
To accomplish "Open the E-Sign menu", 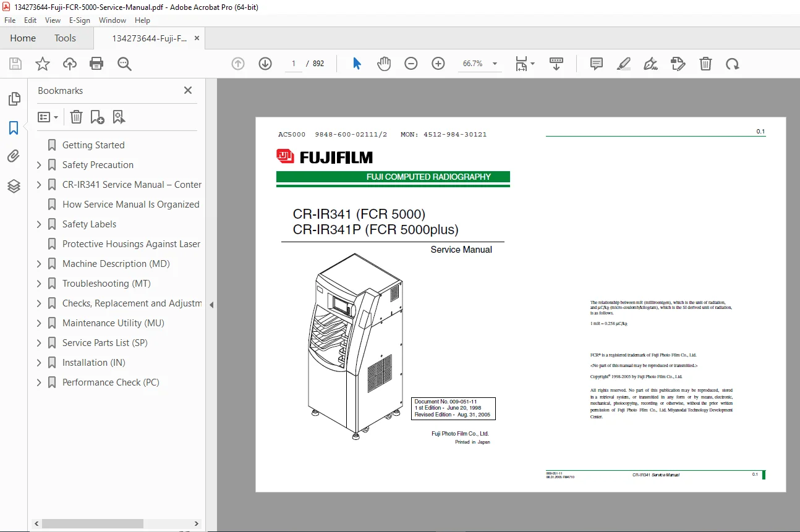I will pos(80,20).
